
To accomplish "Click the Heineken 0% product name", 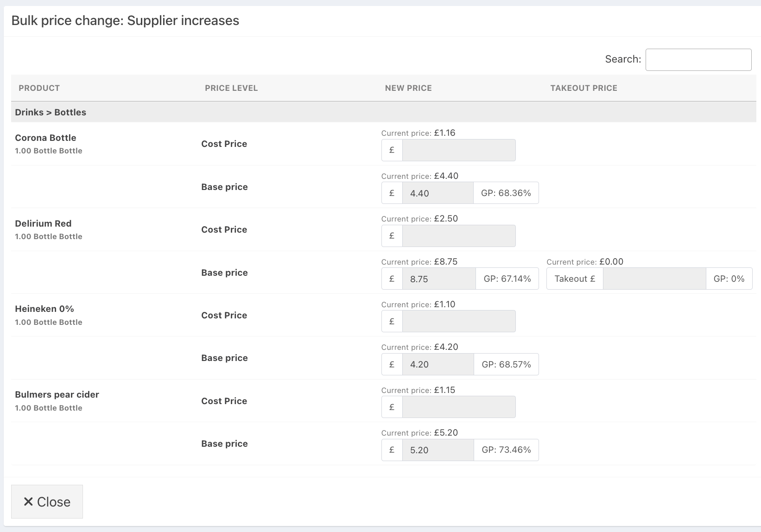I will pos(44,309).
